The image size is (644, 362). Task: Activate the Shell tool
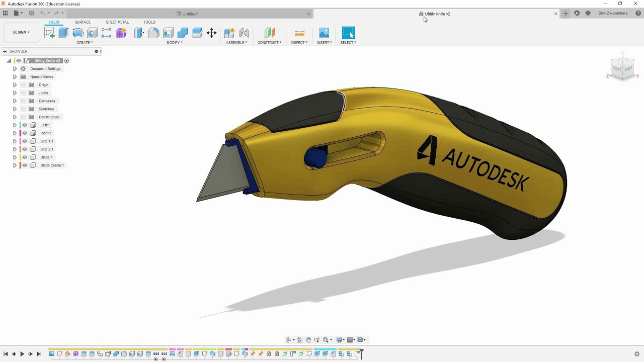(168, 33)
